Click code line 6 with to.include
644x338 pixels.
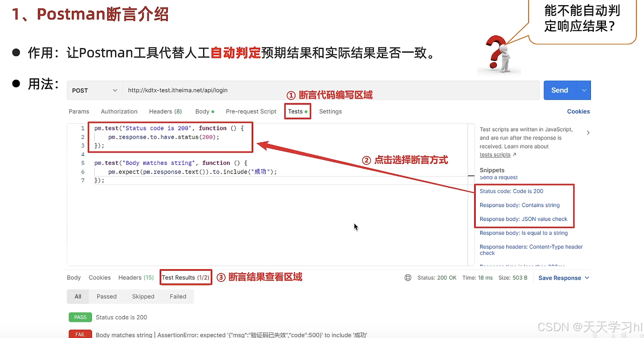pos(193,172)
